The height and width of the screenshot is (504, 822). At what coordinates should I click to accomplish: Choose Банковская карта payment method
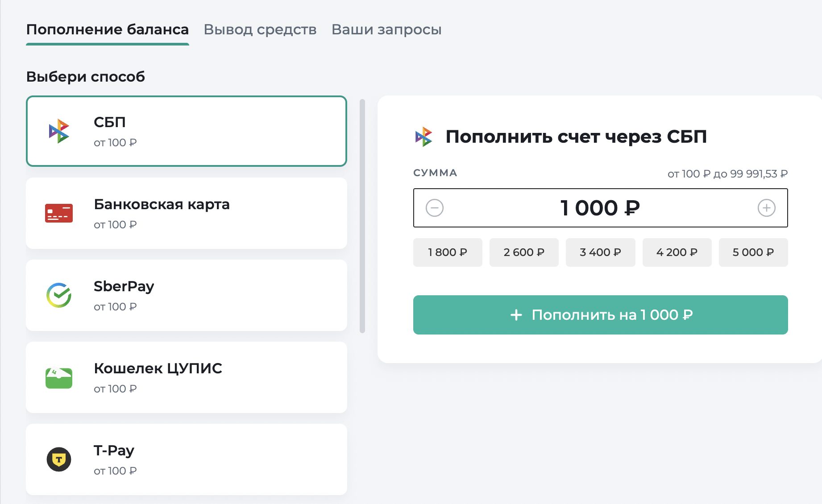pos(187,213)
